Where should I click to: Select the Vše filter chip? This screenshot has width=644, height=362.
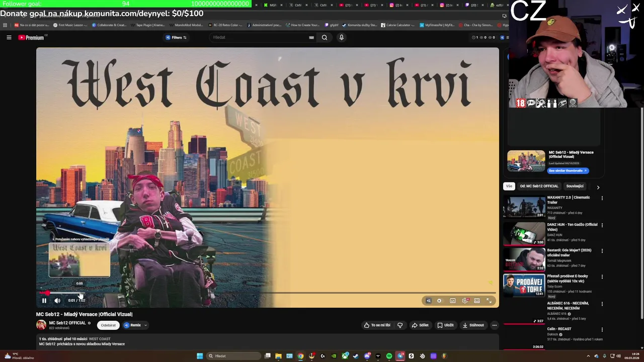pyautogui.click(x=509, y=186)
